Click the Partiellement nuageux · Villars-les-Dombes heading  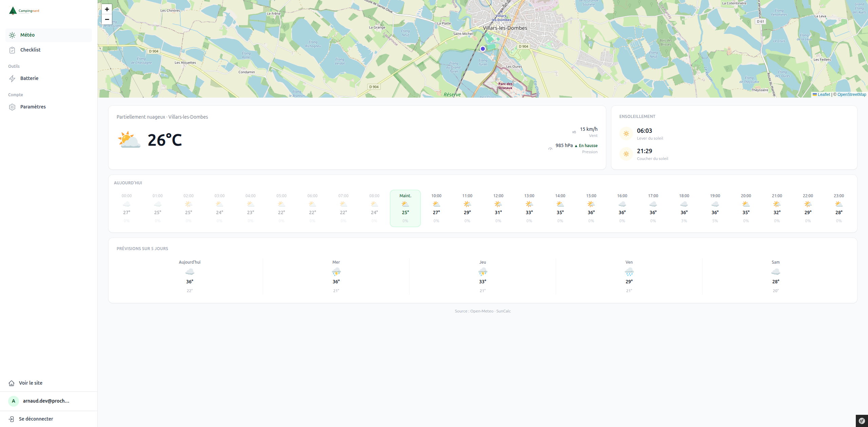coord(162,117)
